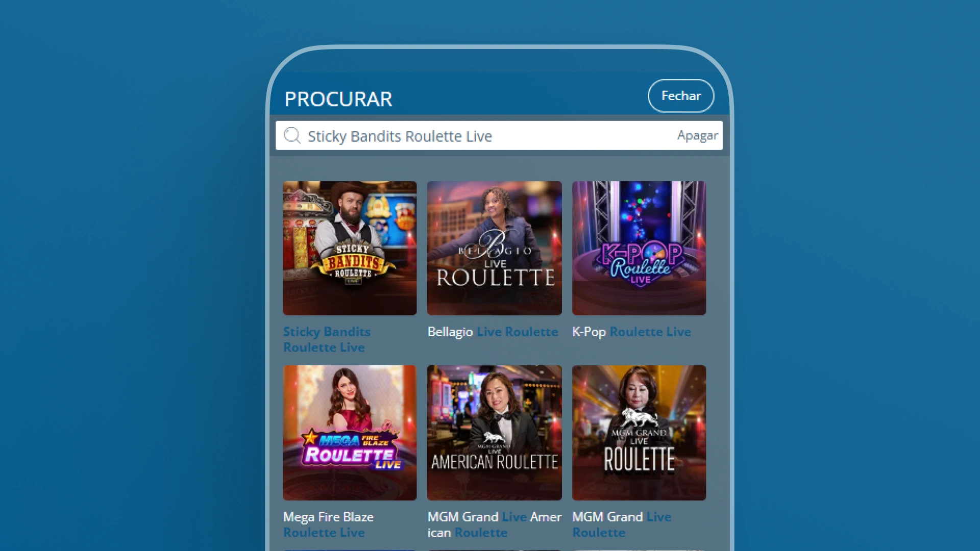Open Mega Fire Blaze Roulette Live thumbnail
980x551 pixels.
350,433
